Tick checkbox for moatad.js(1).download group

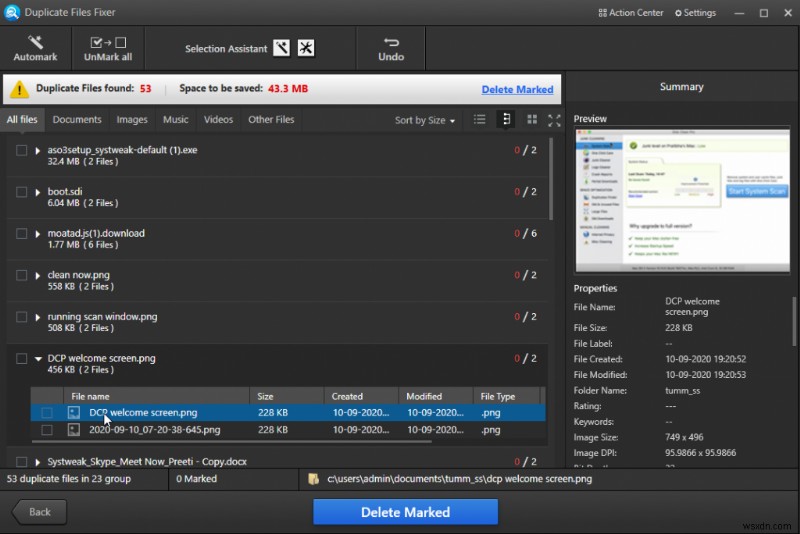tap(21, 234)
